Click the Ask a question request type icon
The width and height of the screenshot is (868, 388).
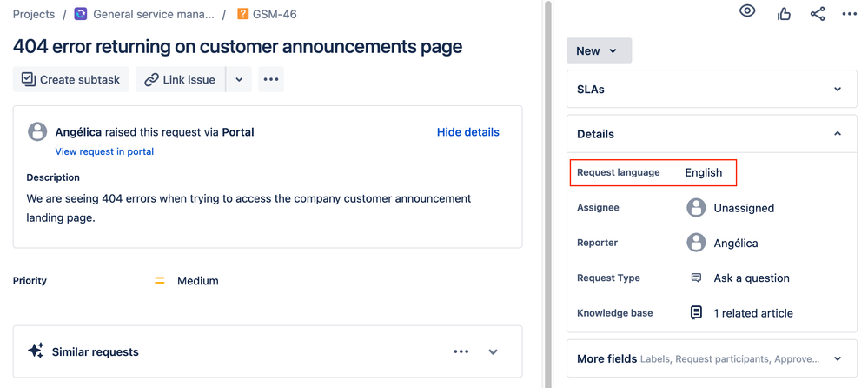696,278
